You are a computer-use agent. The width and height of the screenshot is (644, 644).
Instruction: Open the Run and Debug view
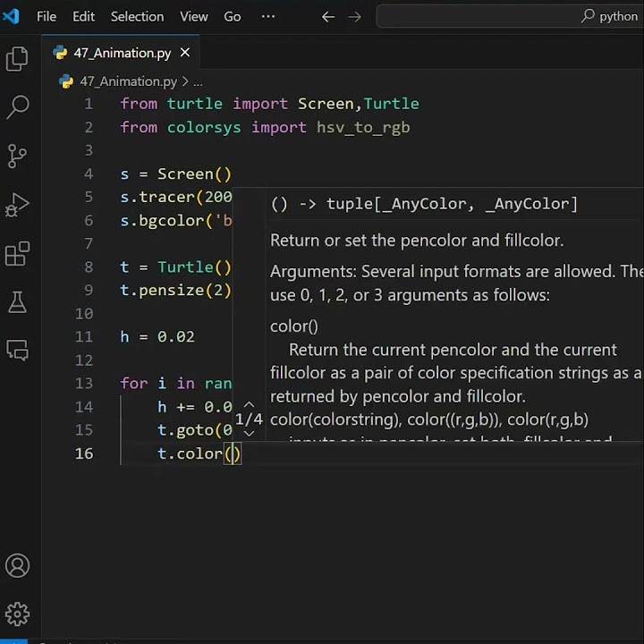(x=17, y=205)
